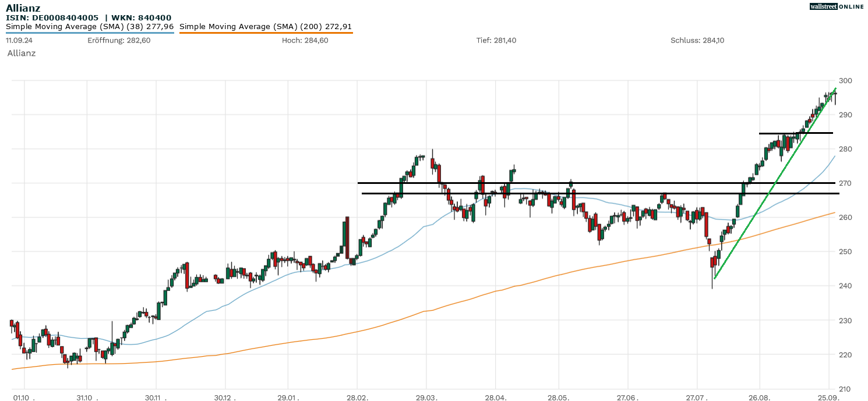Image resolution: width=868 pixels, height=401 pixels.
Task: Click the Tief 281,40 value
Action: (496, 40)
